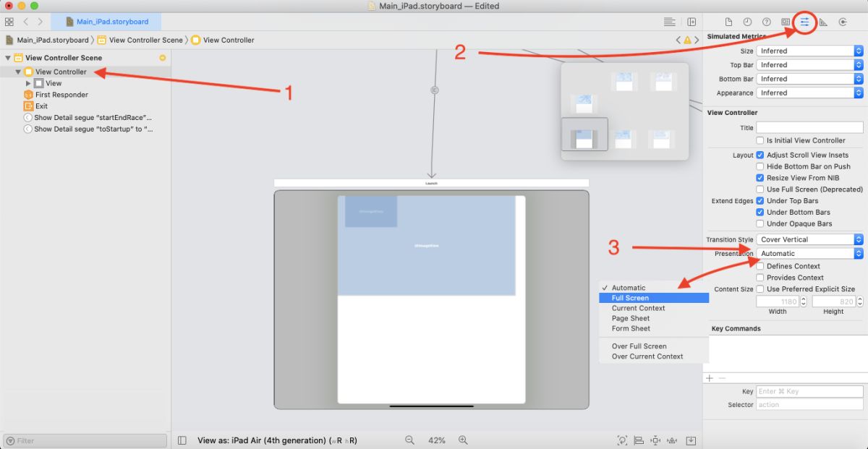
Task: Uncheck Resize View From NIB
Action: [760, 178]
